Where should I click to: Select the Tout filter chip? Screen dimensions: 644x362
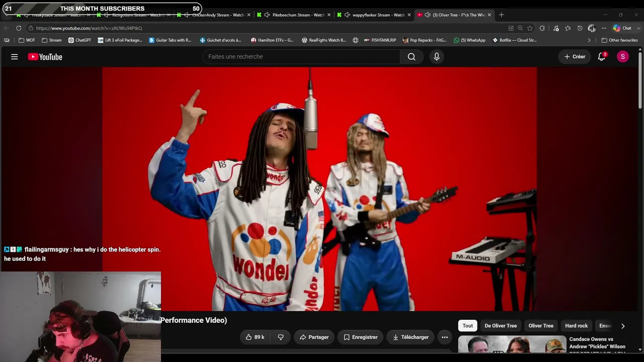tap(468, 326)
